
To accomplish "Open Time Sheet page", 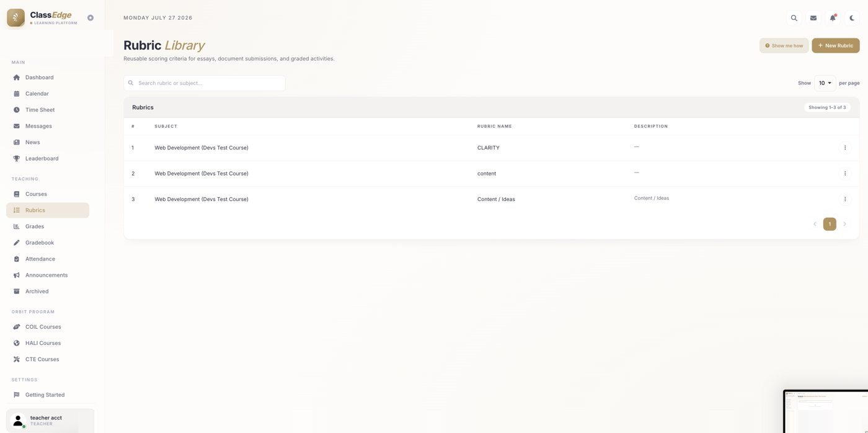I will (x=48, y=110).
